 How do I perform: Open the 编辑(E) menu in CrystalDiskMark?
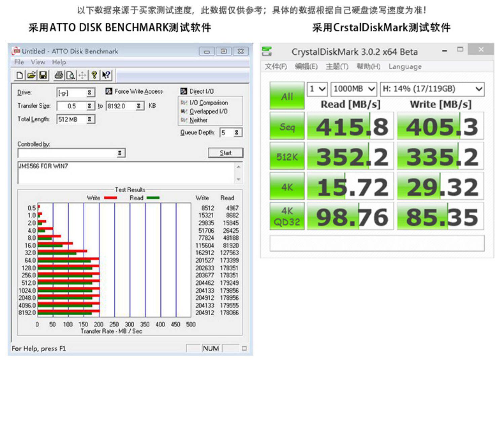click(306, 66)
